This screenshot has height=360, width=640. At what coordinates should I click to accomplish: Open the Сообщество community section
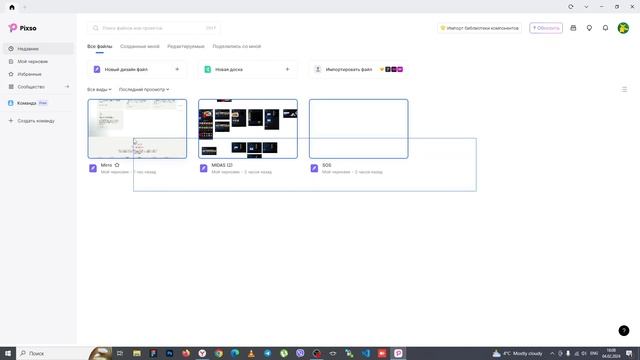click(31, 87)
